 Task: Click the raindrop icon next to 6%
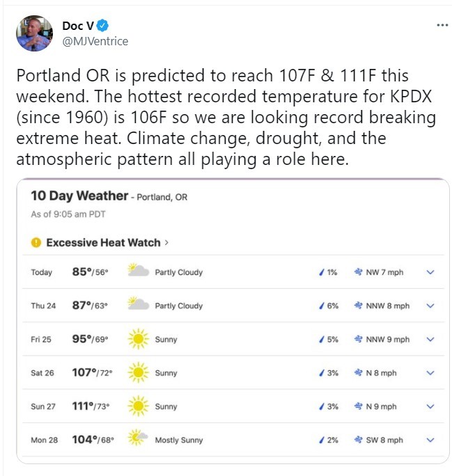[x=322, y=306]
